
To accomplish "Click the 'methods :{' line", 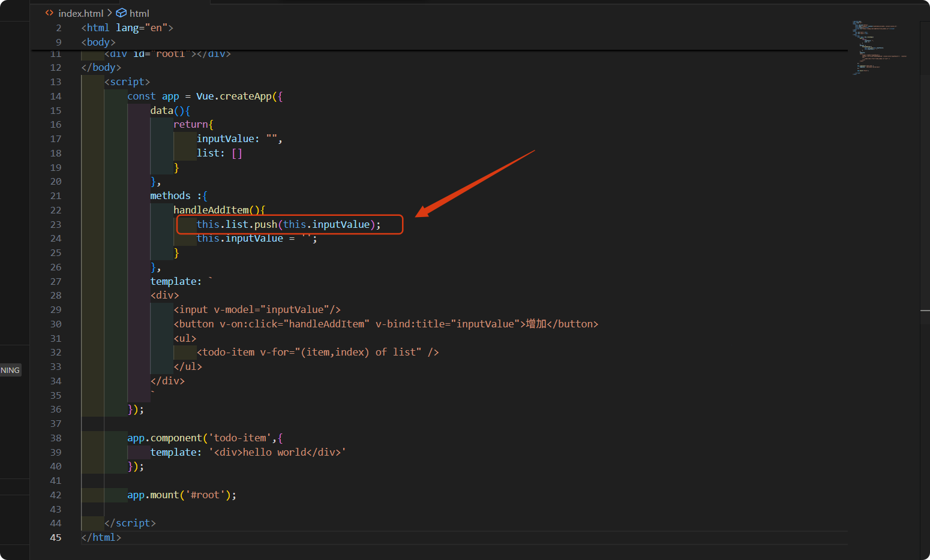I will 179,195.
